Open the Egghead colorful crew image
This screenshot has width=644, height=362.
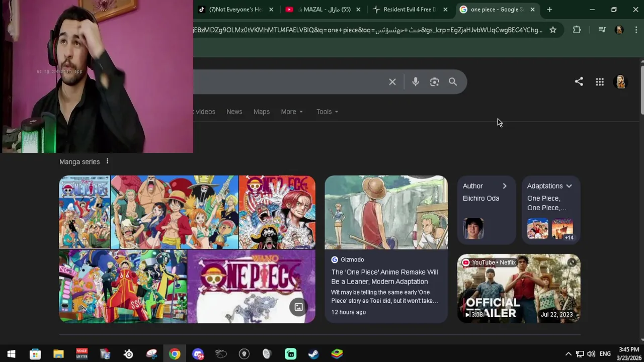pyautogui.click(x=123, y=287)
